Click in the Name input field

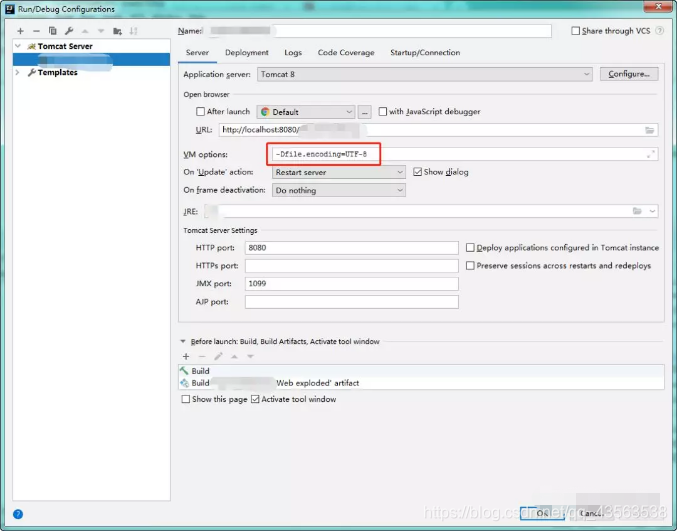click(x=379, y=31)
